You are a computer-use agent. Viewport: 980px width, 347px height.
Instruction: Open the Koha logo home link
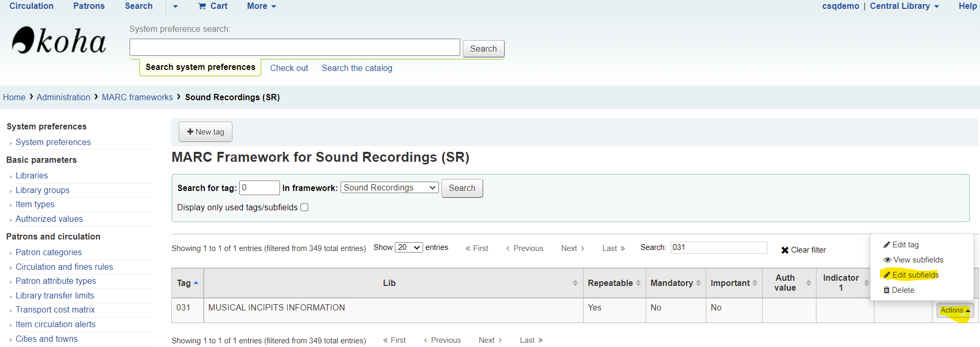[59, 40]
